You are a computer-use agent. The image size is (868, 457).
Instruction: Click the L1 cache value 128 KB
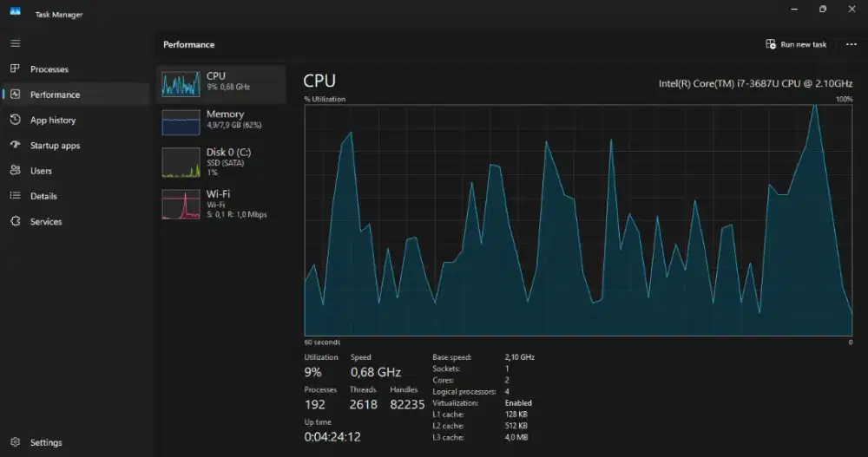[x=516, y=415]
